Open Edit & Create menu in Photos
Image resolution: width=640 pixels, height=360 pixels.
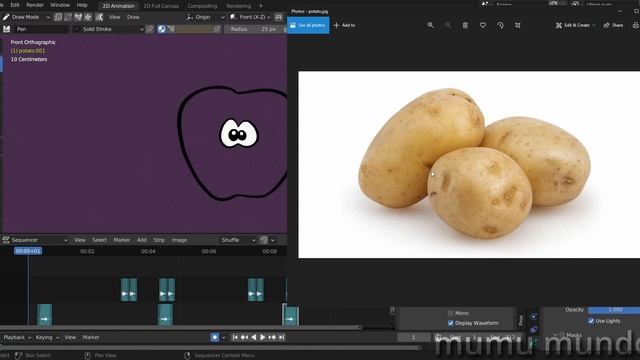[x=575, y=25]
